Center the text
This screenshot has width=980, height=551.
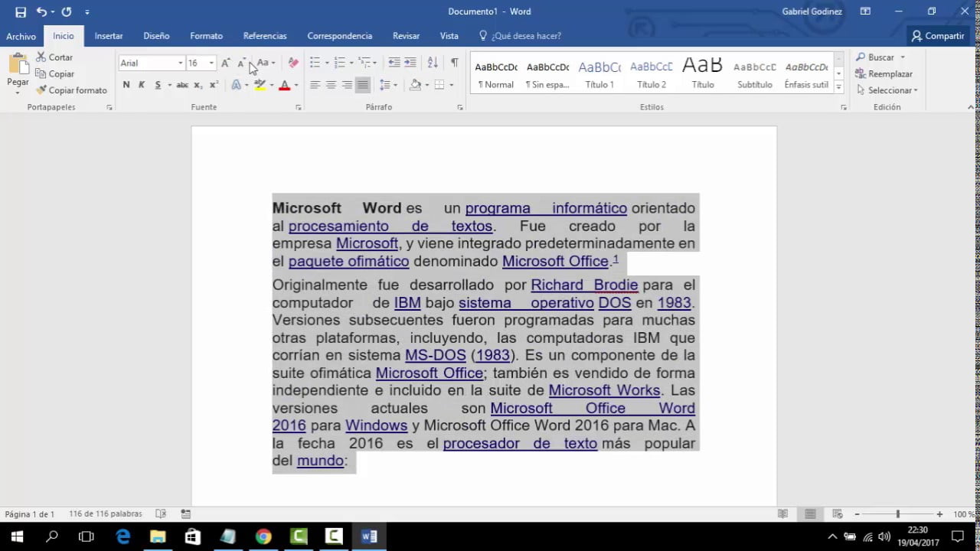click(x=331, y=85)
